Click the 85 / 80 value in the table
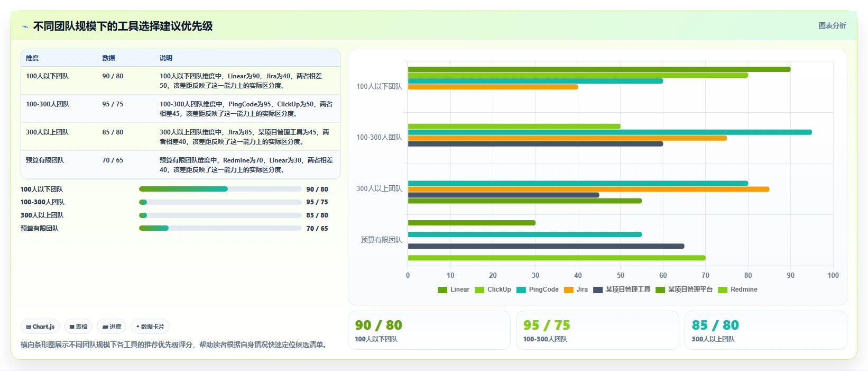 [x=113, y=132]
